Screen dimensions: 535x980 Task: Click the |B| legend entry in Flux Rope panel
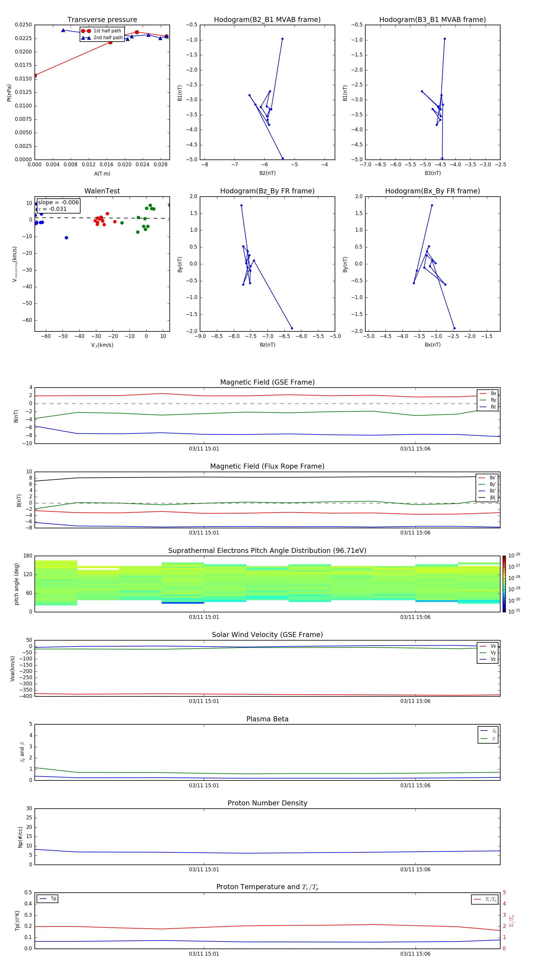coord(487,498)
